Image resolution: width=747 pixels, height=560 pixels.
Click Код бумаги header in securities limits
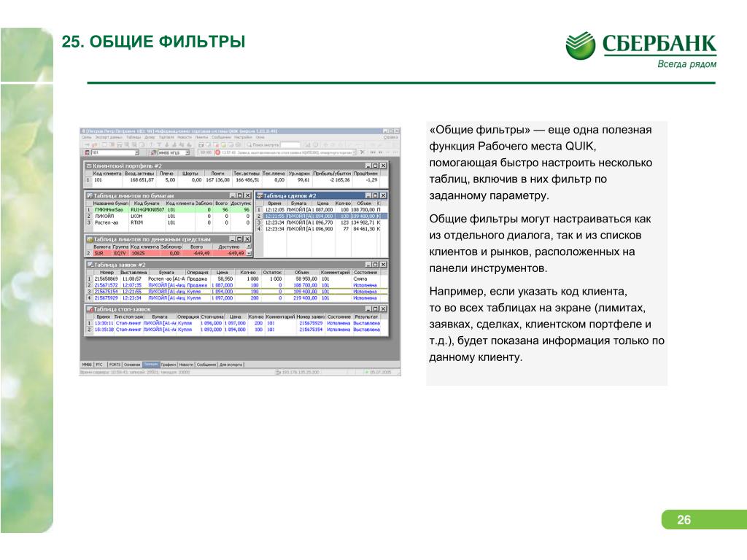point(147,203)
